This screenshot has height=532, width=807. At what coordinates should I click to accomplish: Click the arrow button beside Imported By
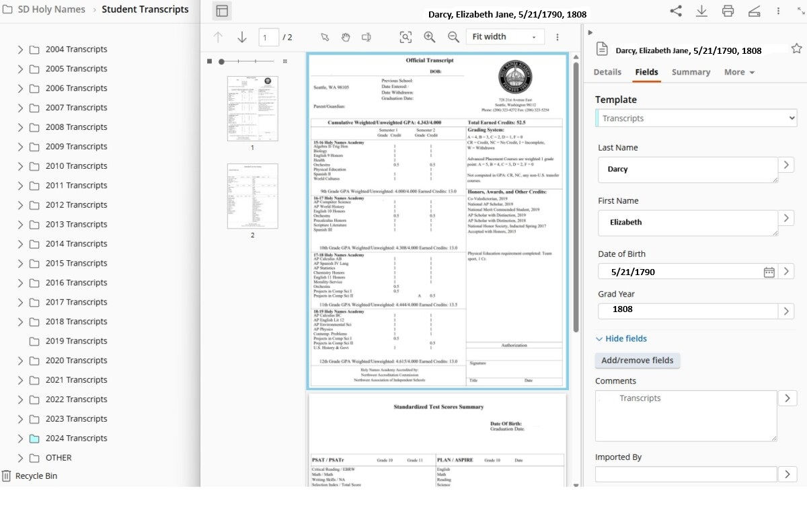787,474
